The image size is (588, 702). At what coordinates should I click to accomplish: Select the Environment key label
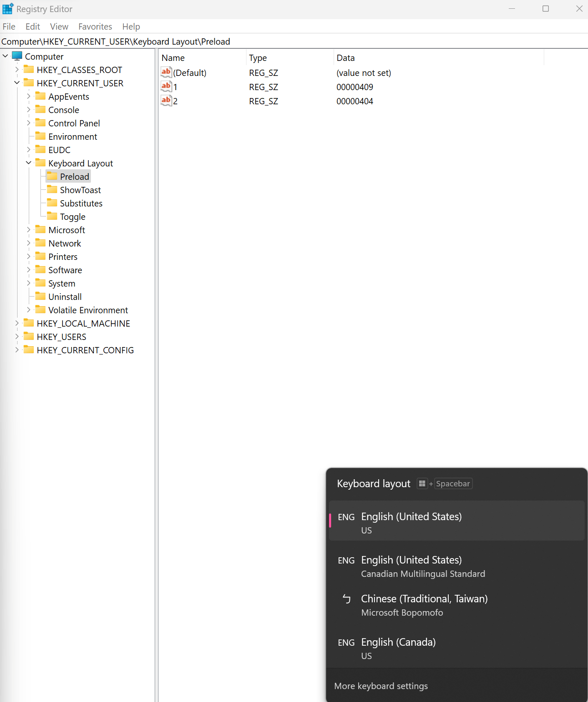73,137
